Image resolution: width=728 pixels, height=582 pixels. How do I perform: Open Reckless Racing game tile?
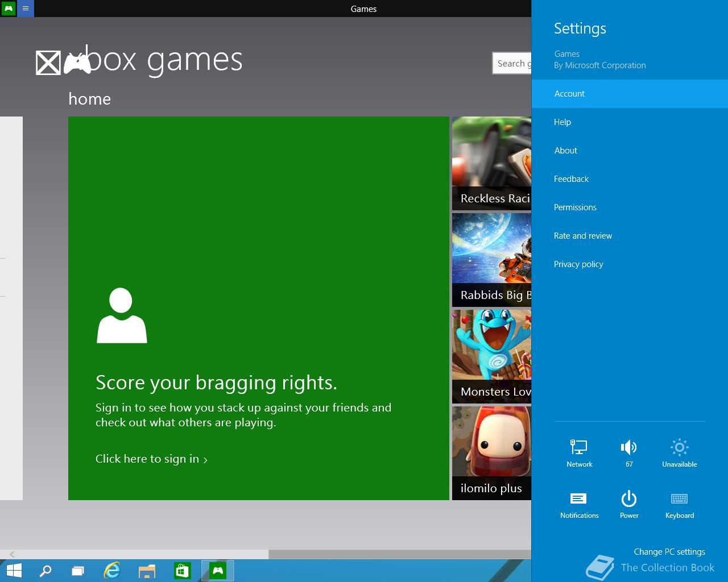(491, 164)
